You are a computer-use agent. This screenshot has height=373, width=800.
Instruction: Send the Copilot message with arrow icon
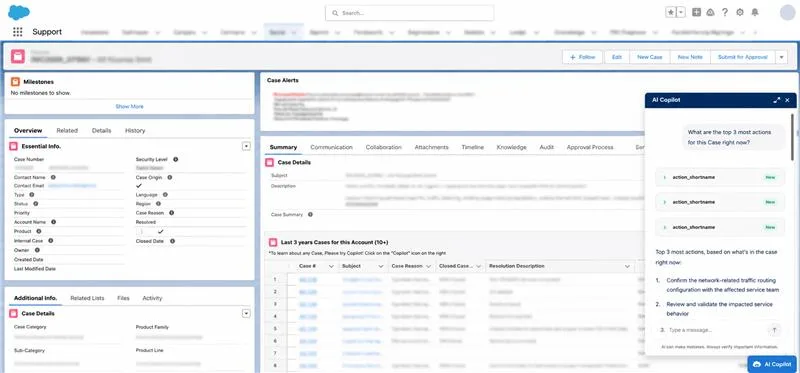(774, 330)
